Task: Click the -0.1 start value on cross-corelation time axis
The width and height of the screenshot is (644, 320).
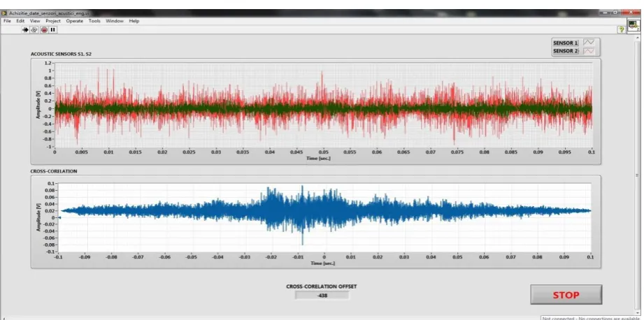Action: pyautogui.click(x=58, y=257)
